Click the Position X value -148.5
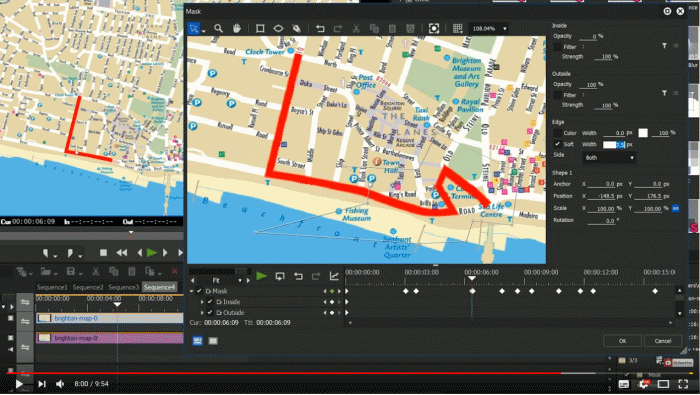The image size is (700, 395). (x=602, y=196)
